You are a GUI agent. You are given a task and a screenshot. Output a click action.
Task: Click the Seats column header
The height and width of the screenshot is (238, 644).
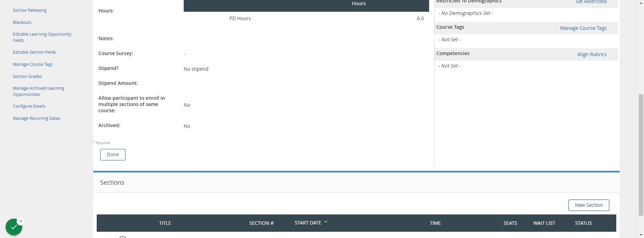[x=510, y=223]
